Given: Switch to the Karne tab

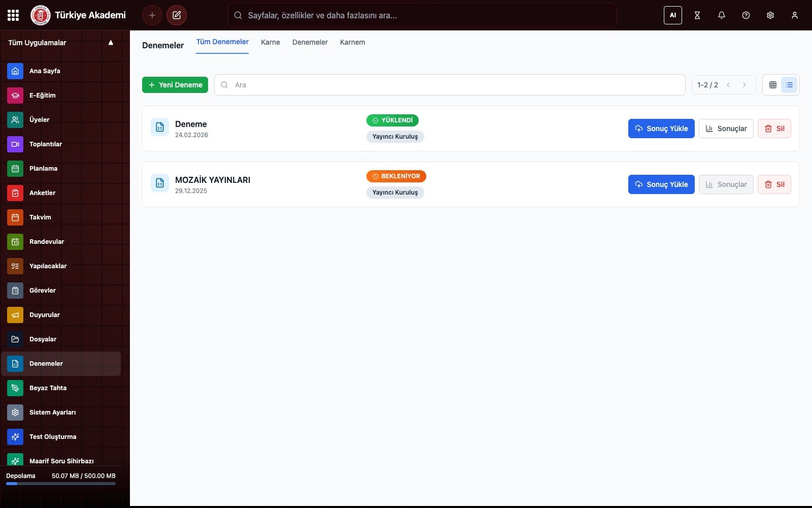Looking at the screenshot, I should (x=270, y=43).
